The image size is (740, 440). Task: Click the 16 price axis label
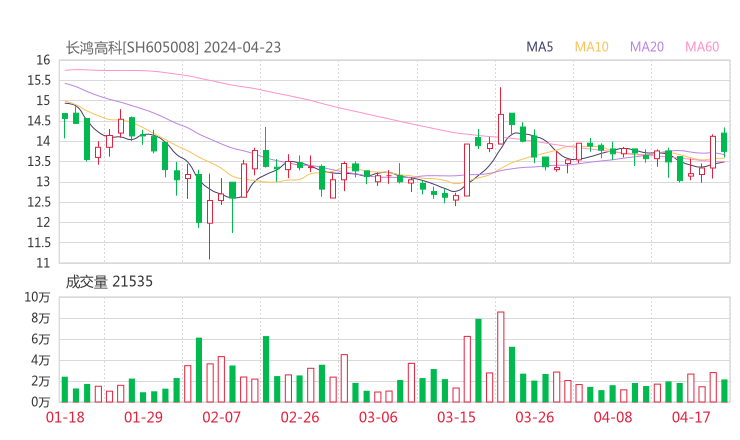pos(43,60)
